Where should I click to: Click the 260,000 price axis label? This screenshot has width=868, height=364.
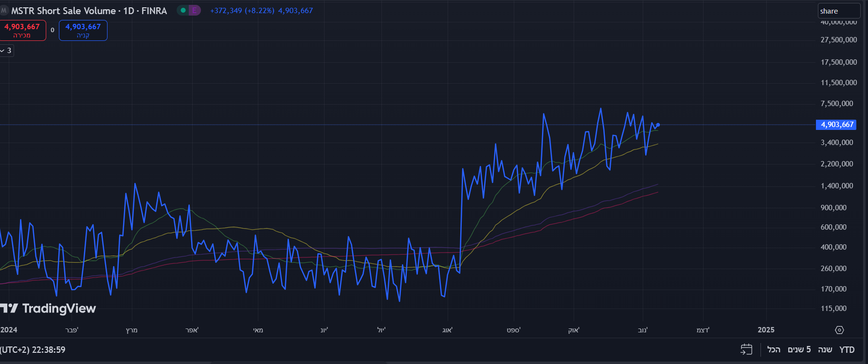833,269
